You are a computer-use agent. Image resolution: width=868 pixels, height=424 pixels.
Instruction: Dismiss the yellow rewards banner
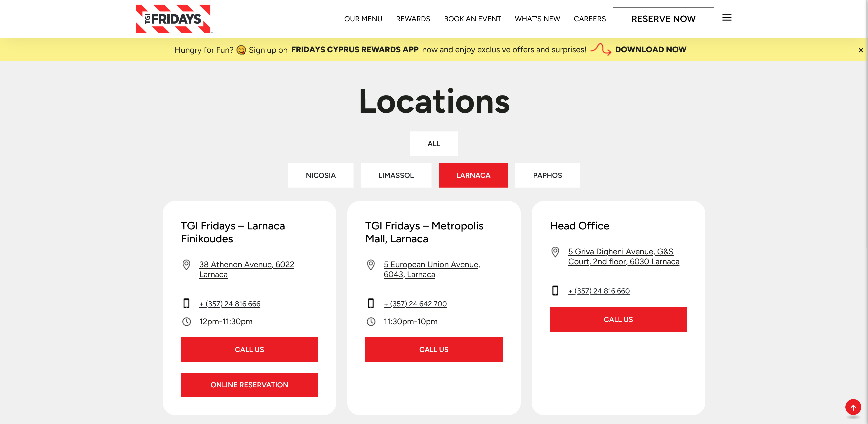(x=861, y=50)
